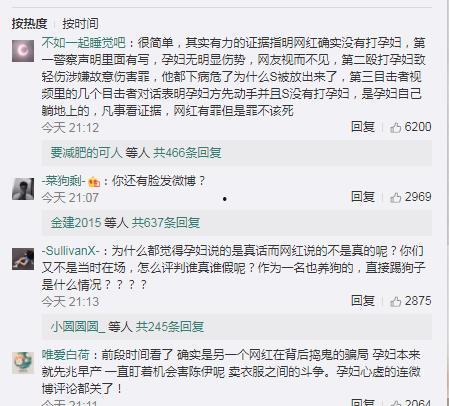449x406 pixels.
Task: Reply to -菜狗剩-'s comment
Action: (x=363, y=197)
